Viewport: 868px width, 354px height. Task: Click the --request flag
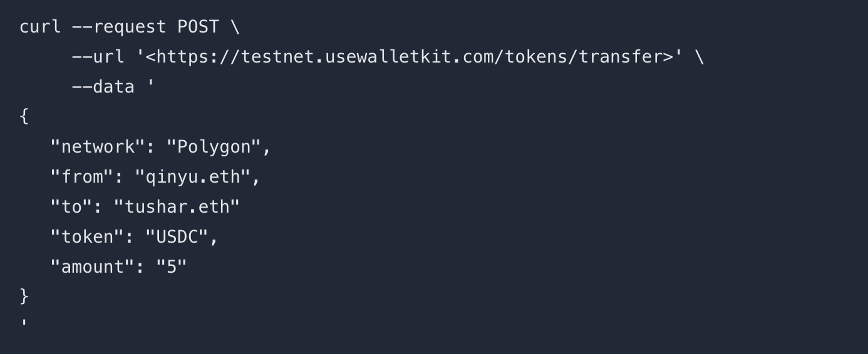tap(119, 27)
